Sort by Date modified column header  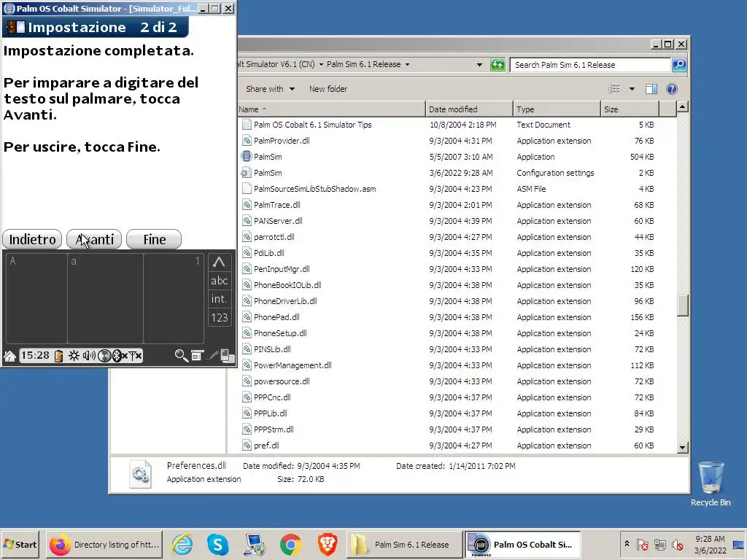tap(469, 109)
